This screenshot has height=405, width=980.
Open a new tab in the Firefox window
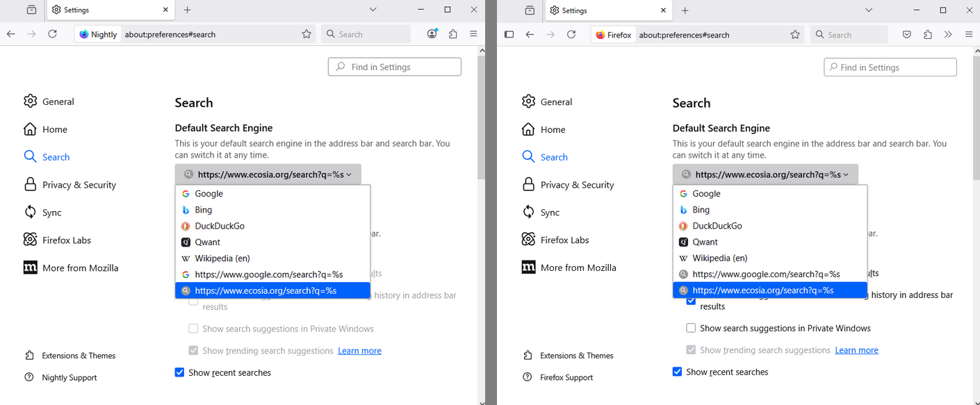[685, 10]
